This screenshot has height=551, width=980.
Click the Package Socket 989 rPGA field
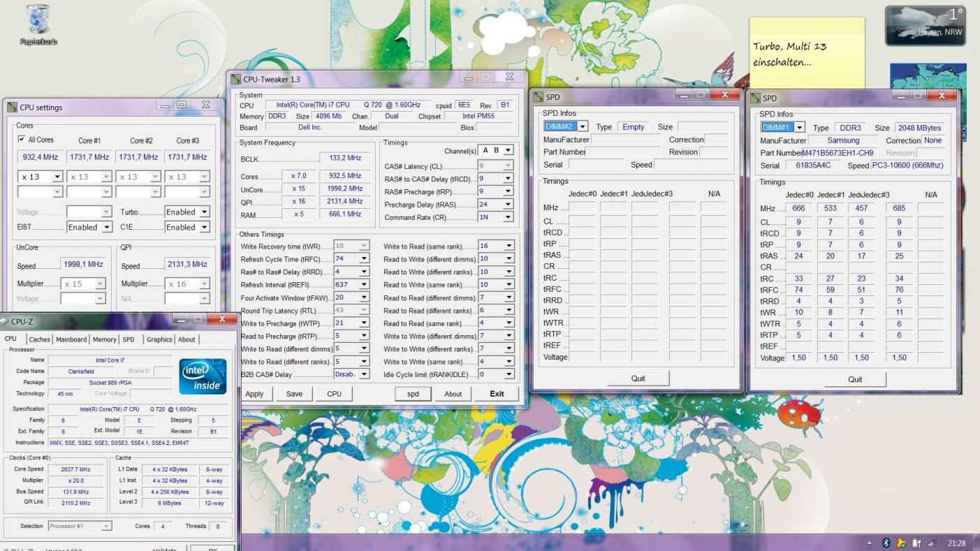[x=110, y=383]
